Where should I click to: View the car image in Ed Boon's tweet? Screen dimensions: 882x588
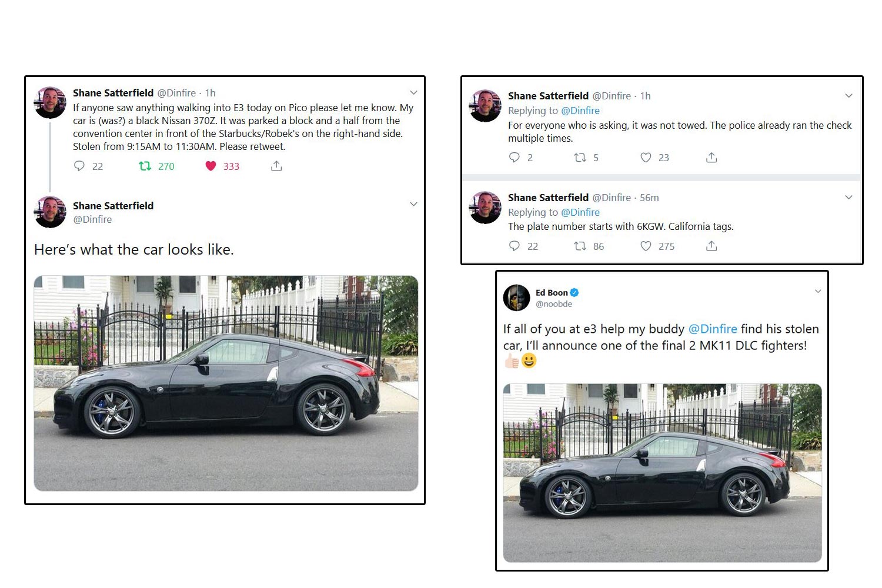tap(662, 473)
